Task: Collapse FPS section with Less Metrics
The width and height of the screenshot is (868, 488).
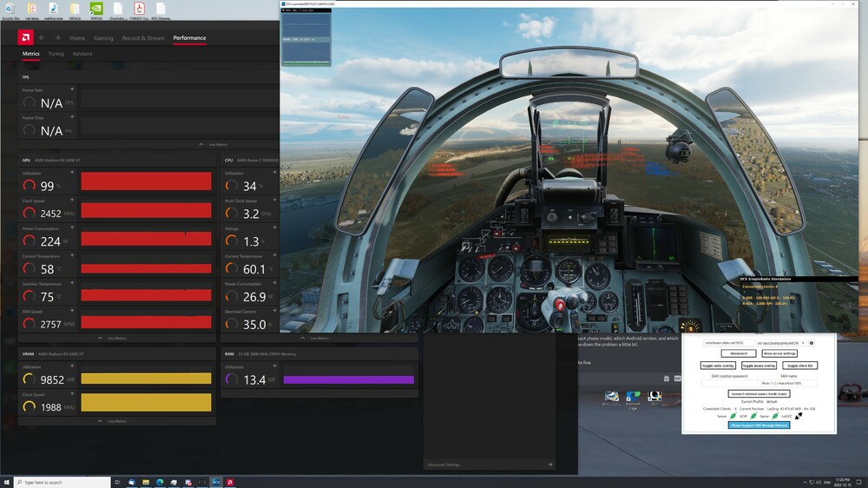Action: pyautogui.click(x=214, y=144)
